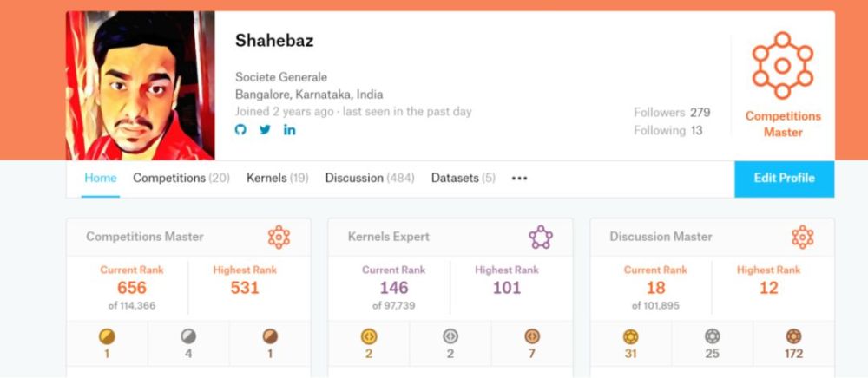Expand the three-dots more menu
This screenshot has height=378, width=868.
(x=519, y=179)
